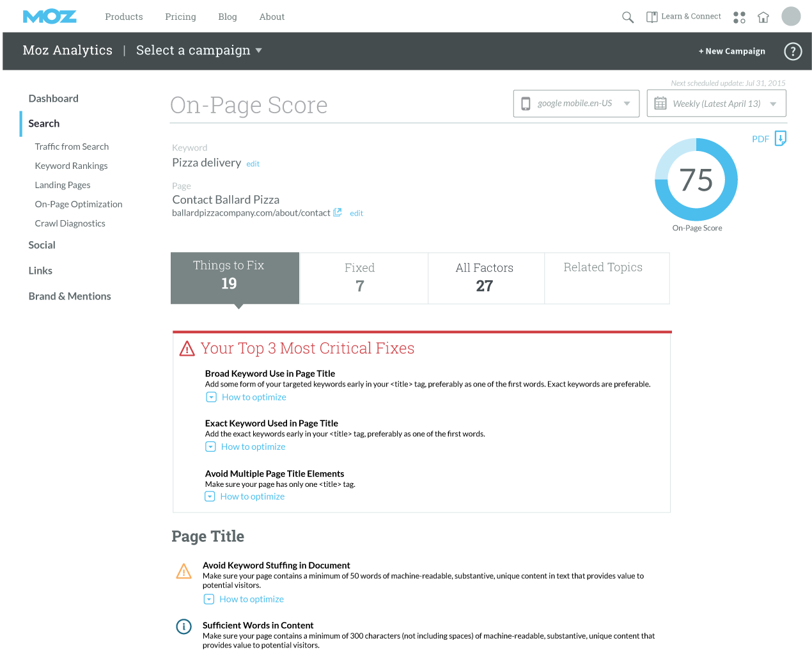Viewport: 812px width, 652px height.
Task: Open the Pricing page
Action: (x=180, y=17)
